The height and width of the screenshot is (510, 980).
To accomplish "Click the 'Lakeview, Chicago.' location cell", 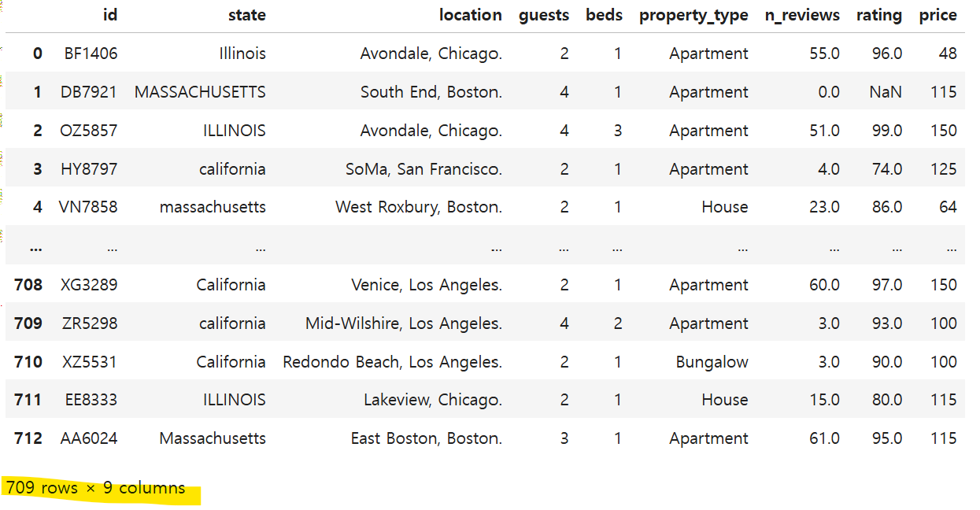I will tap(432, 400).
